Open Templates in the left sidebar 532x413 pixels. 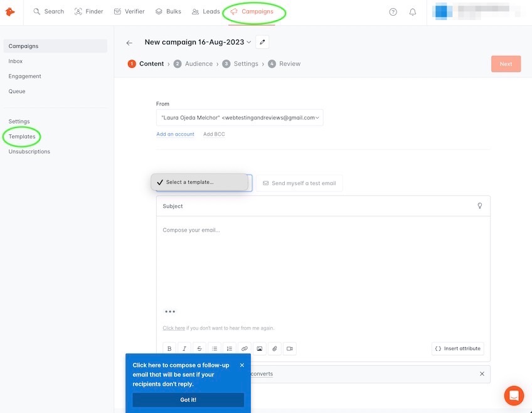point(22,136)
